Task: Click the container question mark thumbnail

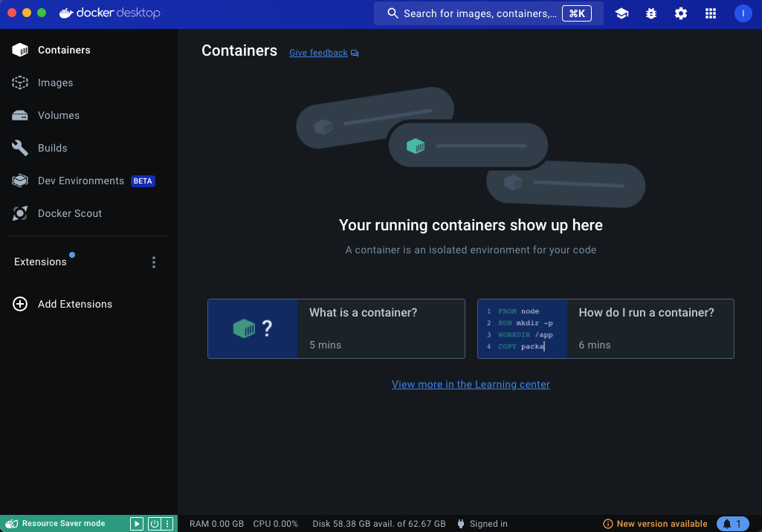Action: coord(253,329)
